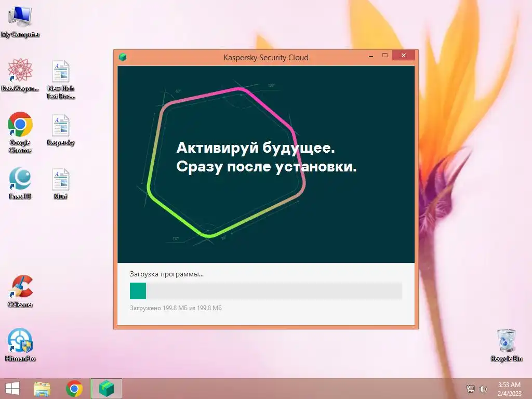Click the Kaspersky Security Cloud title text

(x=266, y=57)
